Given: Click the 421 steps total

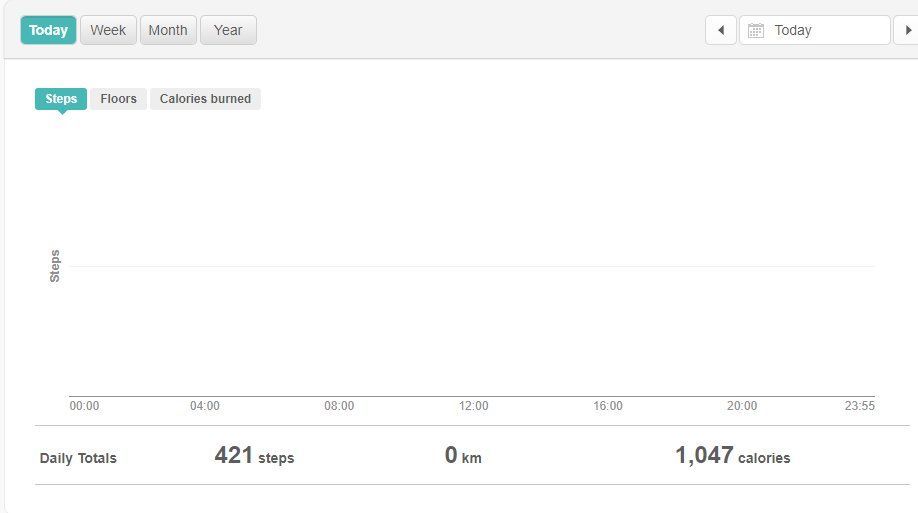Looking at the screenshot, I should click(x=254, y=456).
